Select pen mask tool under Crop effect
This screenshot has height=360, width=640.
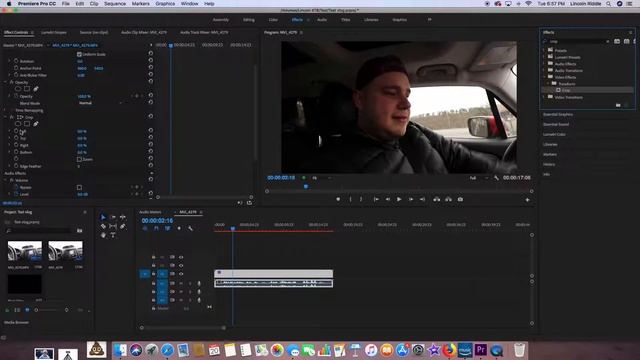point(36,124)
